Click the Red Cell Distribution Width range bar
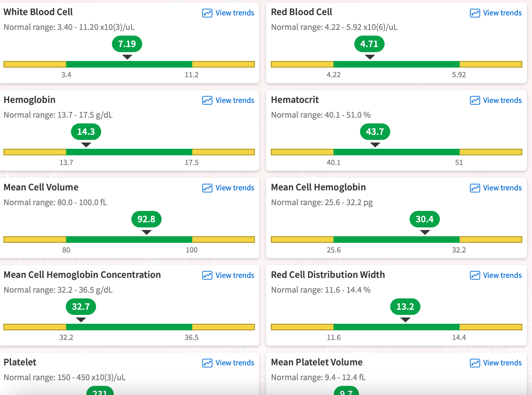This screenshot has width=532, height=395. (x=396, y=327)
